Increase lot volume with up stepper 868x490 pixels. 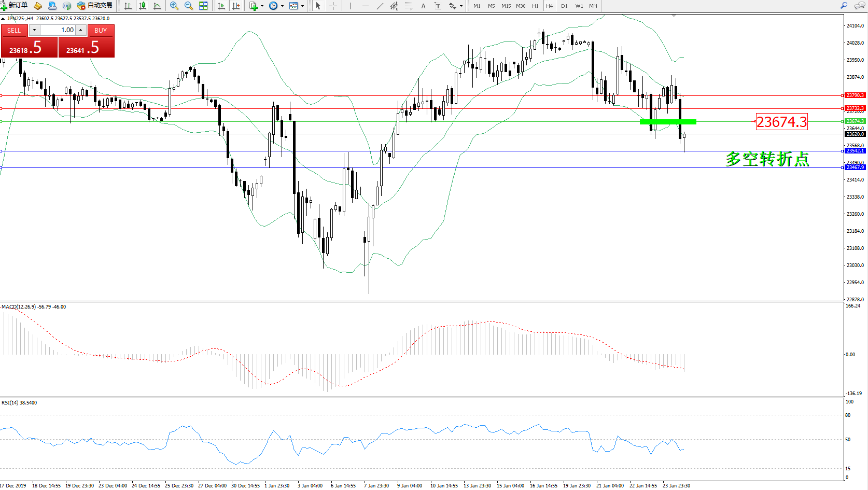[81, 30]
